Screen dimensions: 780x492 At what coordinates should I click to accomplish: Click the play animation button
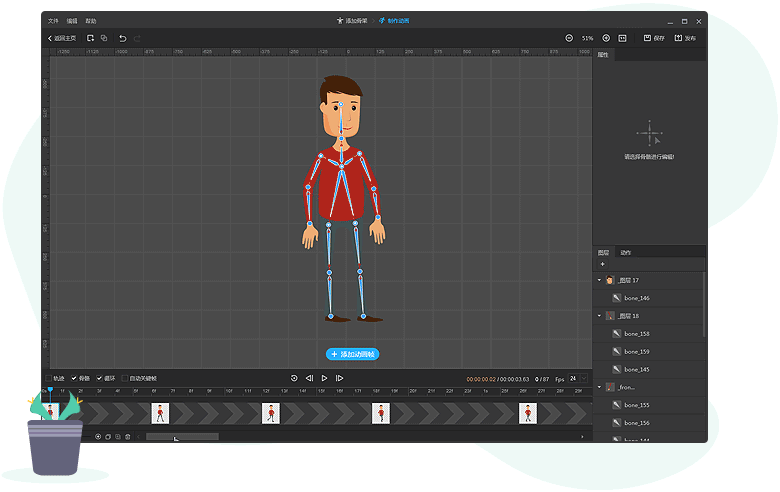coord(324,378)
